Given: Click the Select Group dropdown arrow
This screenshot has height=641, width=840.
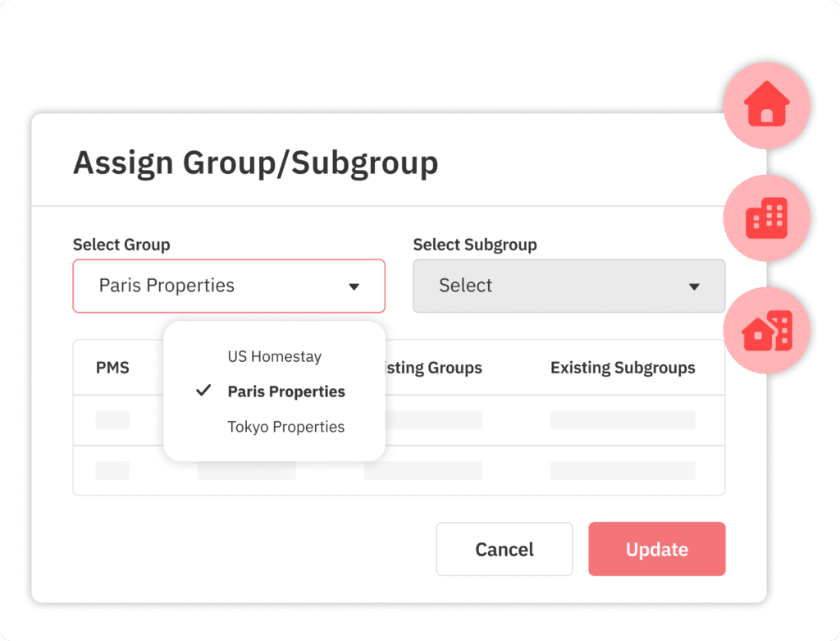Looking at the screenshot, I should pos(354,286).
